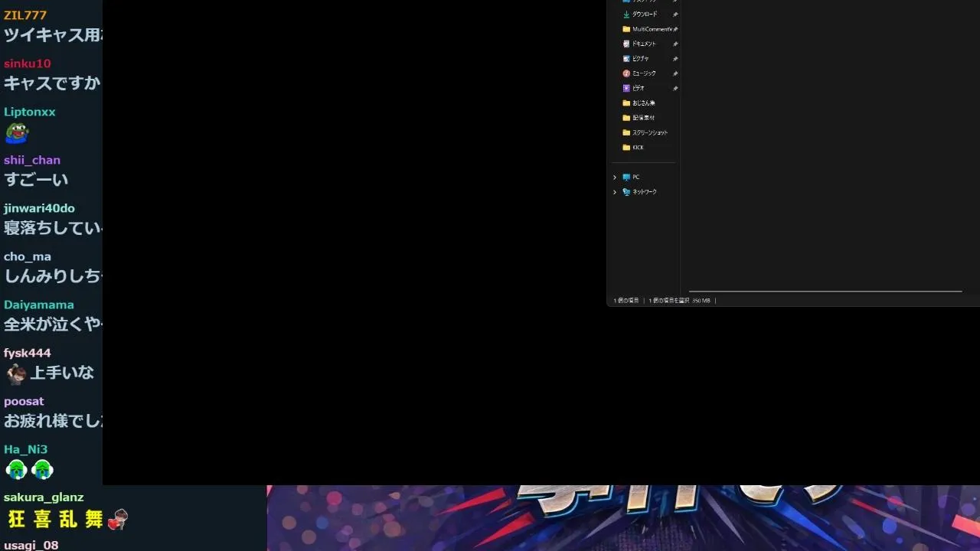Click the frog emote under Liptonxx
The width and height of the screenshot is (980, 551).
click(17, 133)
